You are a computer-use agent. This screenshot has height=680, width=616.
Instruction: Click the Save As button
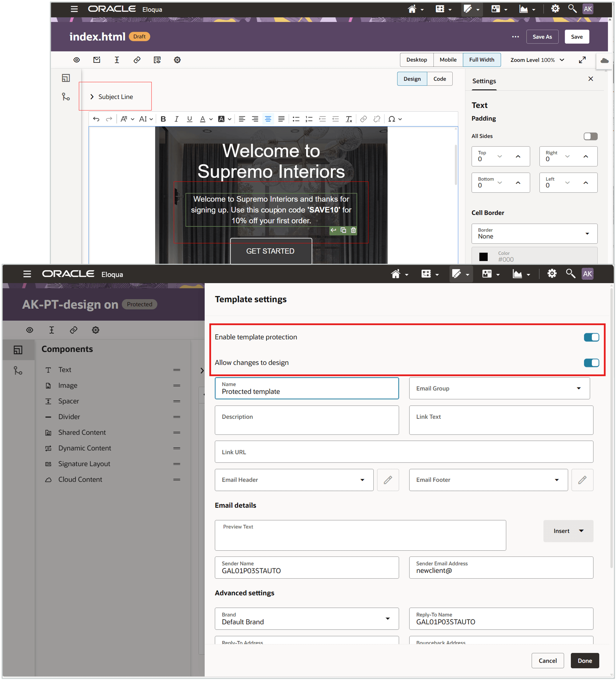(x=542, y=37)
